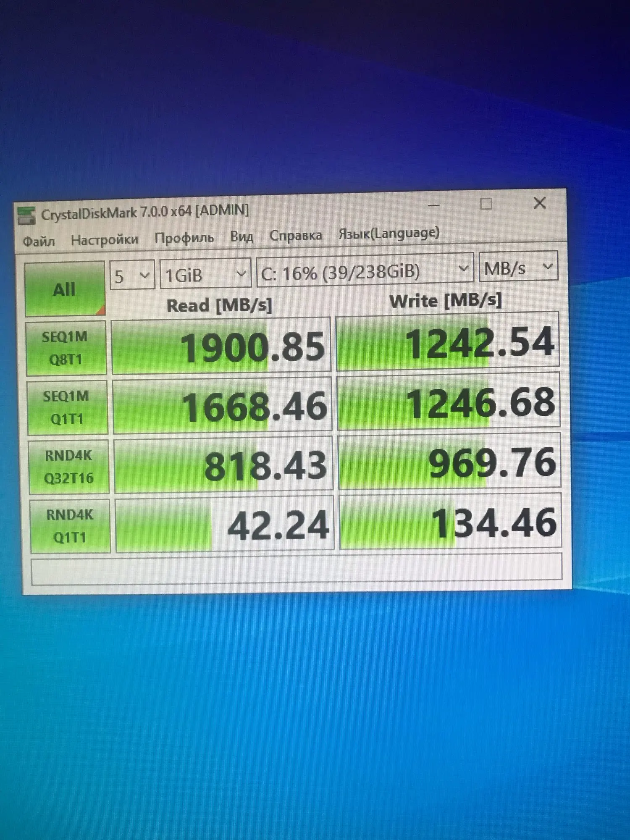Click the 42.24 read value
Image resolution: width=630 pixels, height=840 pixels.
[x=225, y=525]
